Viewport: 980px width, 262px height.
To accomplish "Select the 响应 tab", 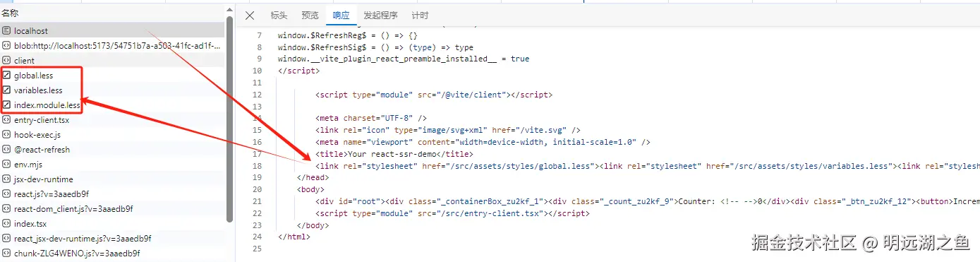I will [x=341, y=16].
